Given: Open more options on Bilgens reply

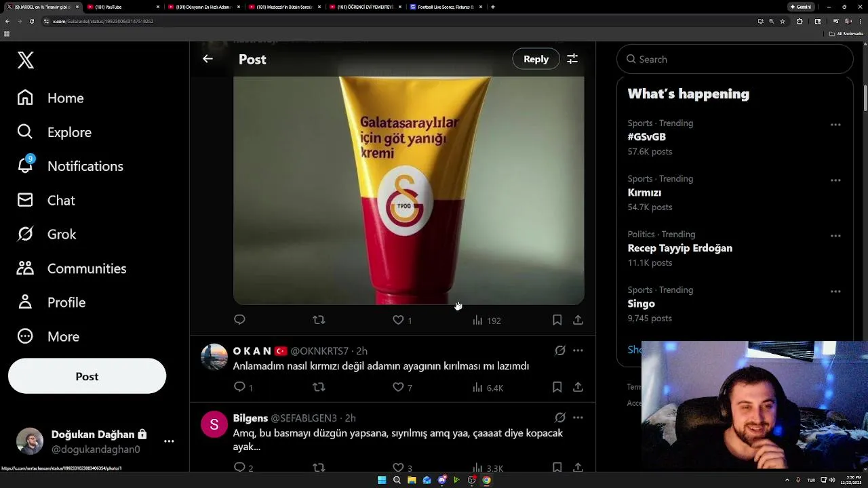Looking at the screenshot, I should (578, 418).
